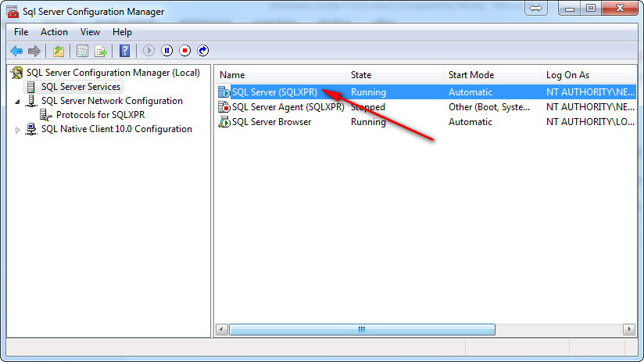Click the Back arrow toolbar icon

(16, 51)
